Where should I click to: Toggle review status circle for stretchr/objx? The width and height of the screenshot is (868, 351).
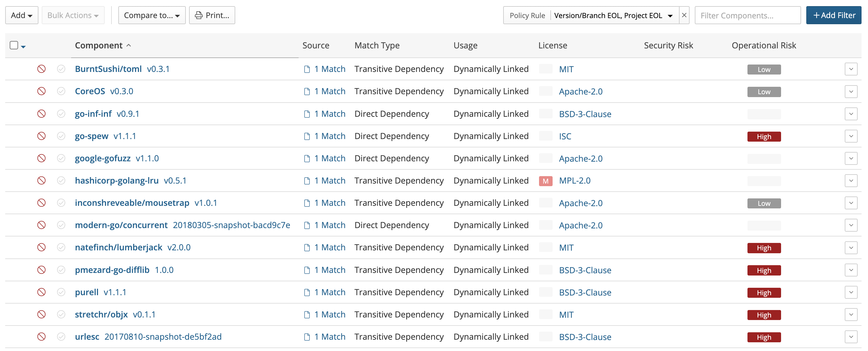point(61,314)
